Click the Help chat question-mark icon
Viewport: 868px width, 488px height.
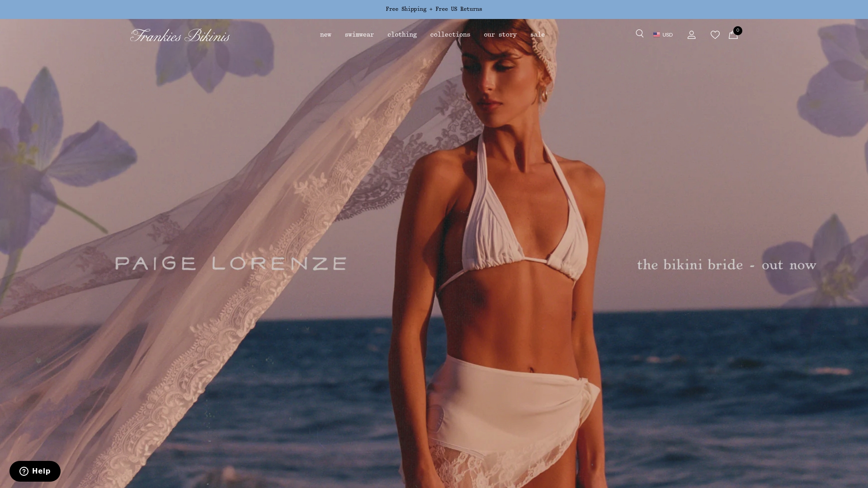tap(24, 471)
